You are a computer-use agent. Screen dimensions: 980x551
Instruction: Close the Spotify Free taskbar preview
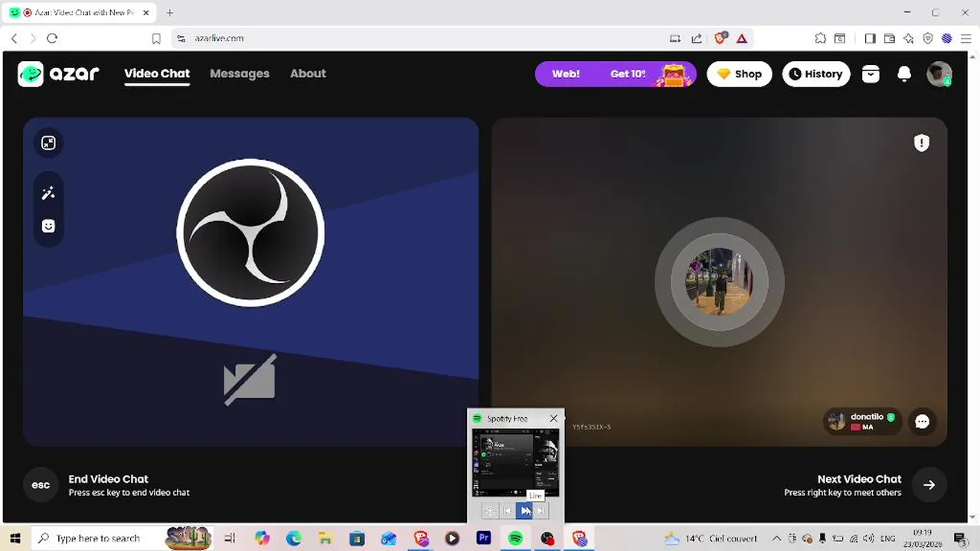click(x=554, y=419)
